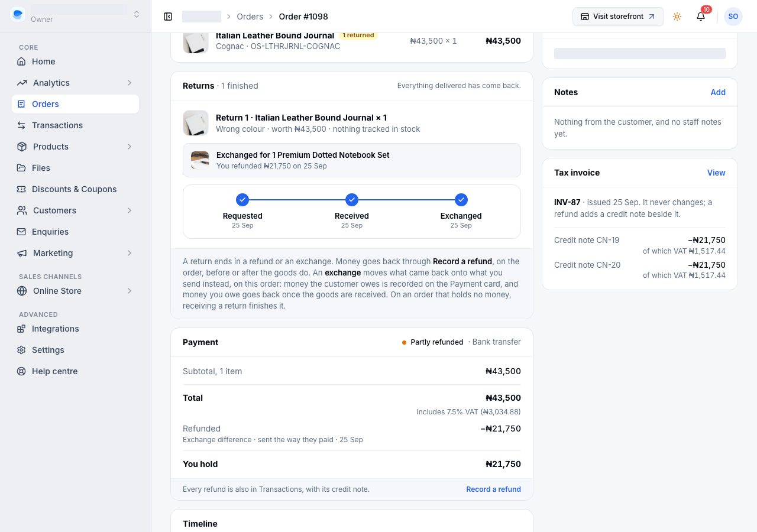Click the Discounts ticket icon
The width and height of the screenshot is (757, 532).
(21, 189)
